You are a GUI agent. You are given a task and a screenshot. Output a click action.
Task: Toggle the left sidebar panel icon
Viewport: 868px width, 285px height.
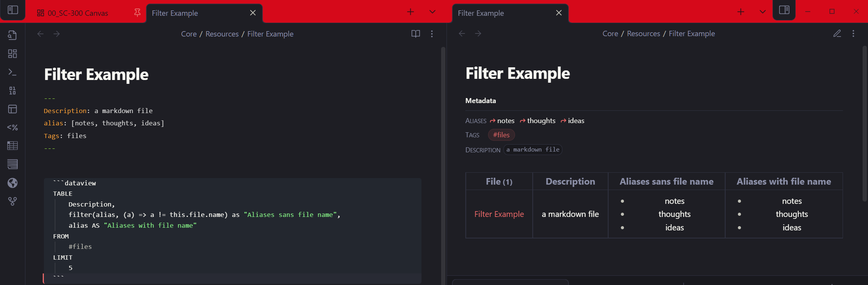point(13,10)
